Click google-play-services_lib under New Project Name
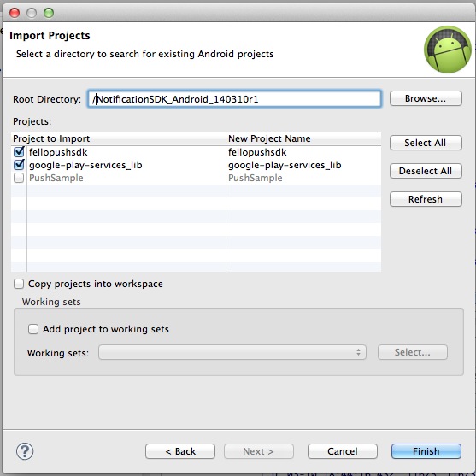 tap(285, 165)
